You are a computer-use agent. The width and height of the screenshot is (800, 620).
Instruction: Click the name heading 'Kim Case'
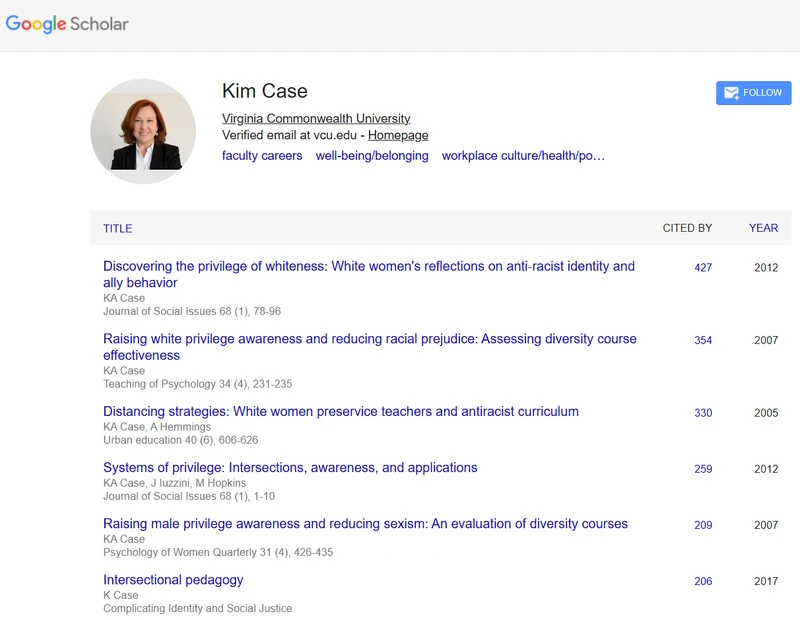tap(264, 91)
